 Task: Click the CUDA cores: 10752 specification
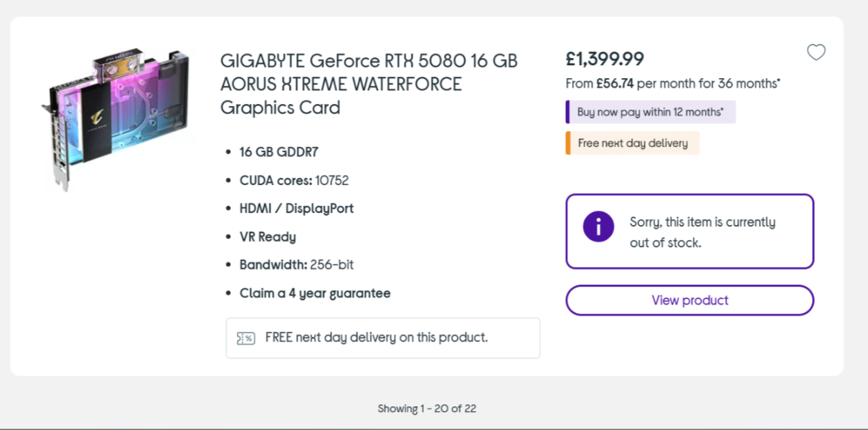coord(294,181)
